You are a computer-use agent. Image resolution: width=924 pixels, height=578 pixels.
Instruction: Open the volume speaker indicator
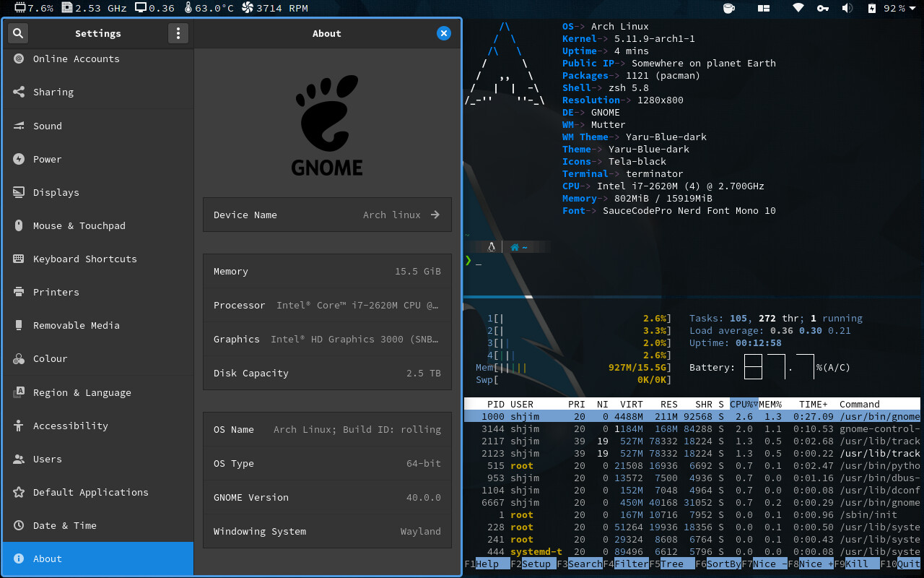847,9
